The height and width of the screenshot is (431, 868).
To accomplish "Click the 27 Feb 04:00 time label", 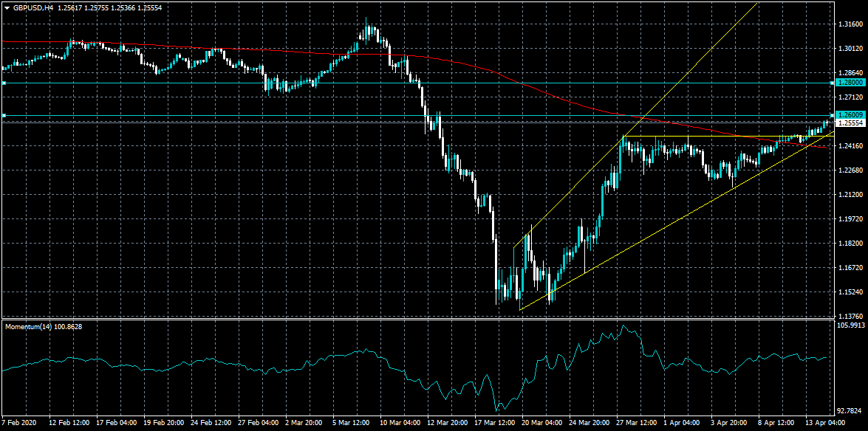I will (x=259, y=423).
